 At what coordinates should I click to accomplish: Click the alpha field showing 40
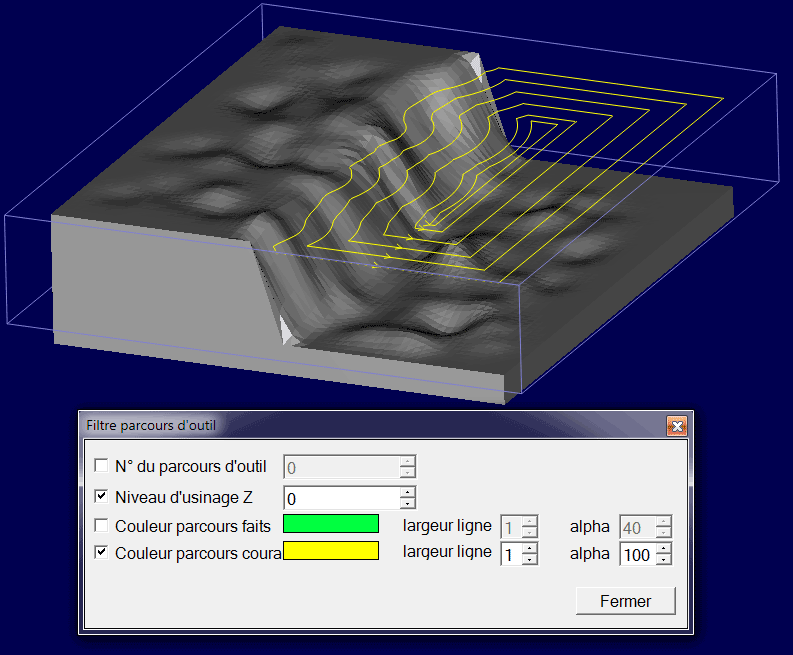(638, 528)
